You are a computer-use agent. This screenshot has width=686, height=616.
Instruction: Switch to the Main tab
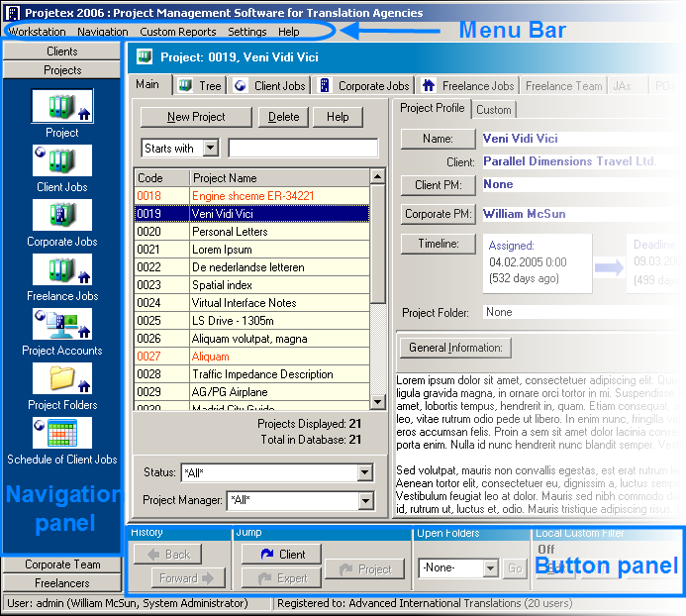[147, 84]
